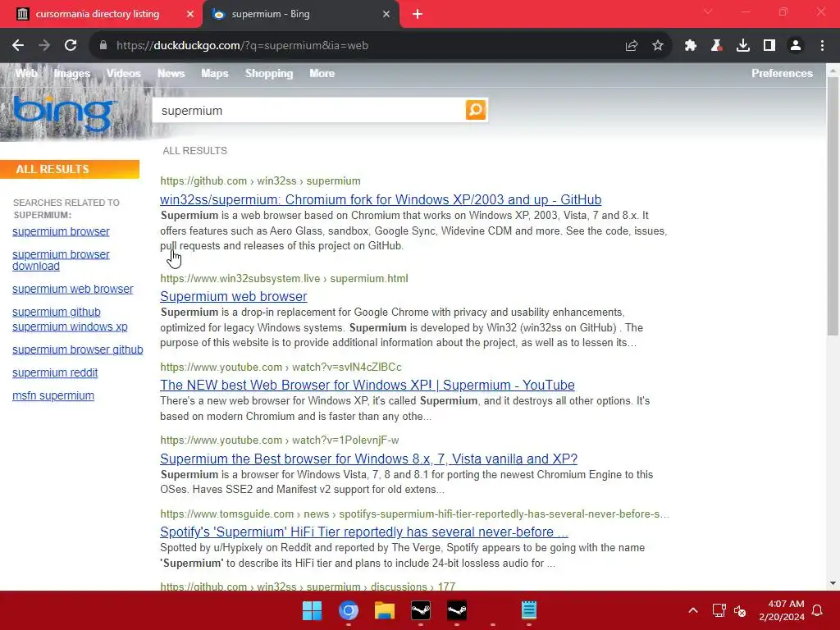Open the browser three-dot menu
The image size is (840, 630).
point(822,46)
